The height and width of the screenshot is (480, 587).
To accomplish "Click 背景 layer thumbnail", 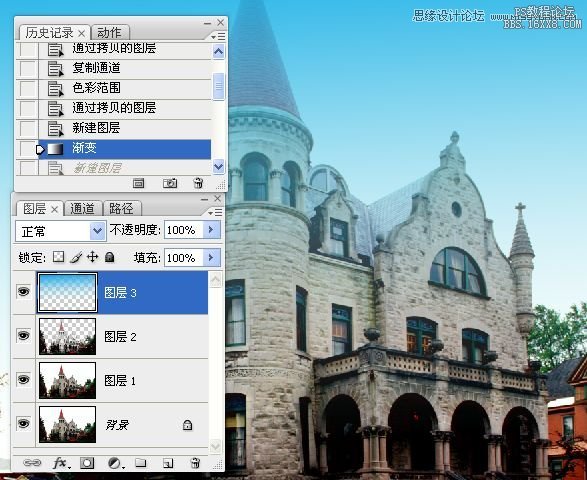I will pyautogui.click(x=67, y=425).
